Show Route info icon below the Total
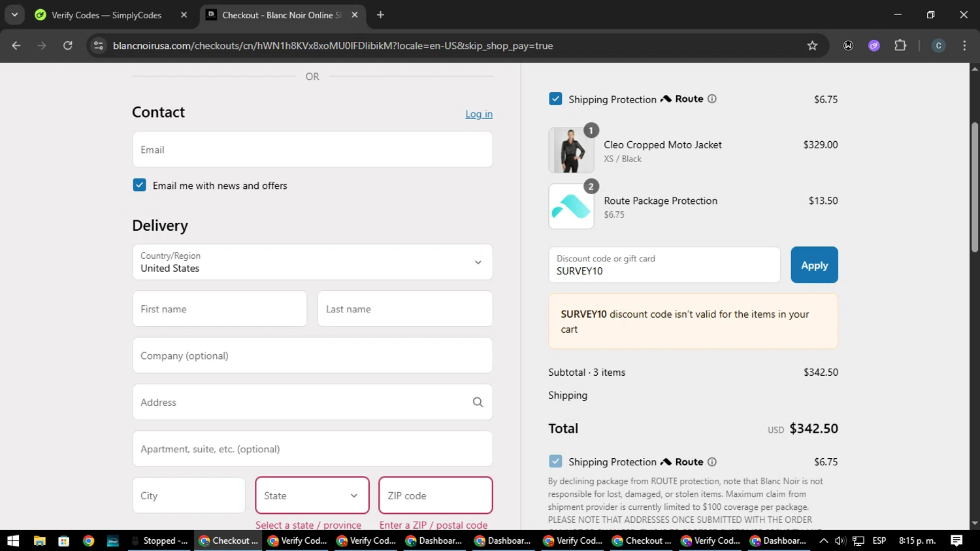This screenshot has width=980, height=551. (x=712, y=461)
